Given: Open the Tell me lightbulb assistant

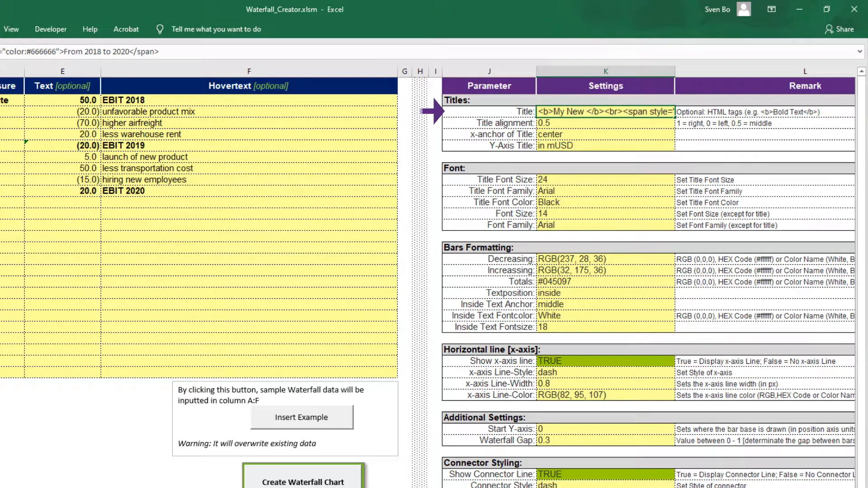Looking at the screenshot, I should tap(160, 29).
